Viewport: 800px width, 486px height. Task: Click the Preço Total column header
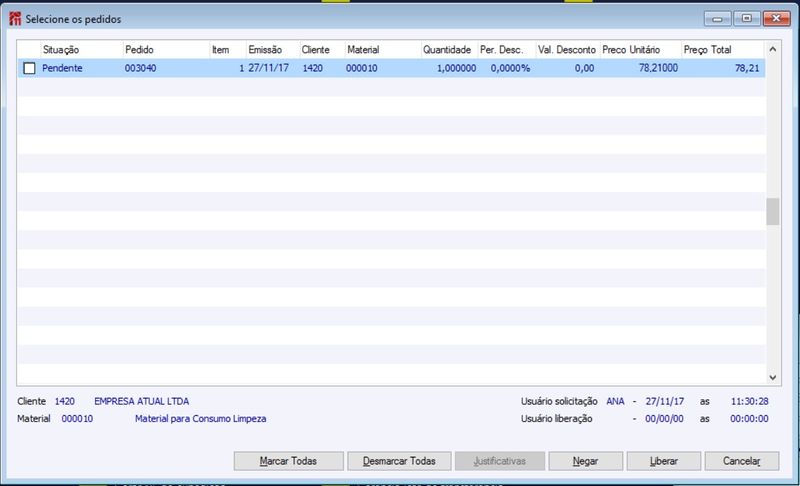(x=723, y=49)
